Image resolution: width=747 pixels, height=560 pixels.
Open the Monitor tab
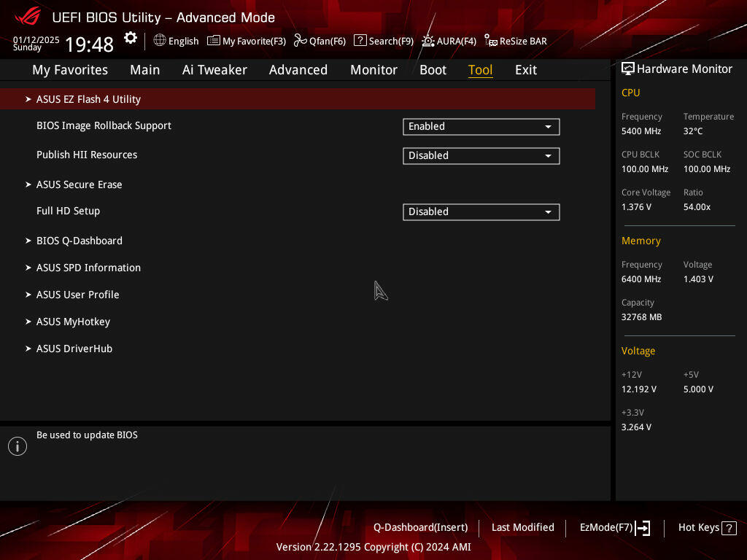[x=373, y=70]
